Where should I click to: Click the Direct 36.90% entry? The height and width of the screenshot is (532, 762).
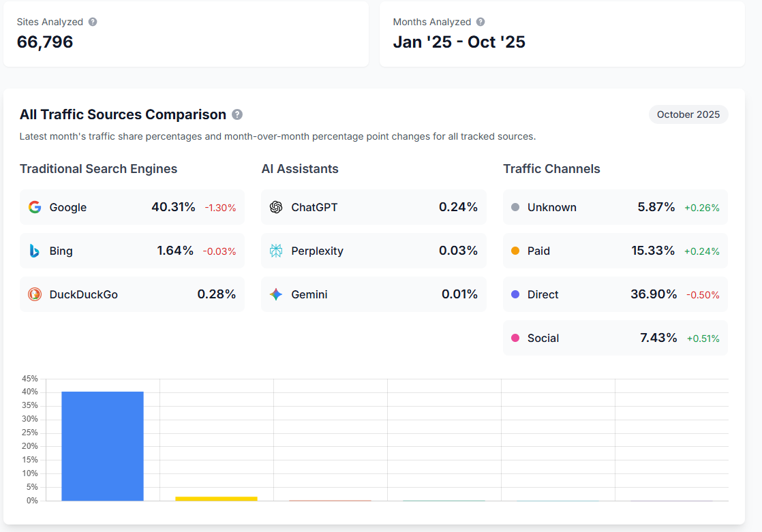[x=615, y=294]
